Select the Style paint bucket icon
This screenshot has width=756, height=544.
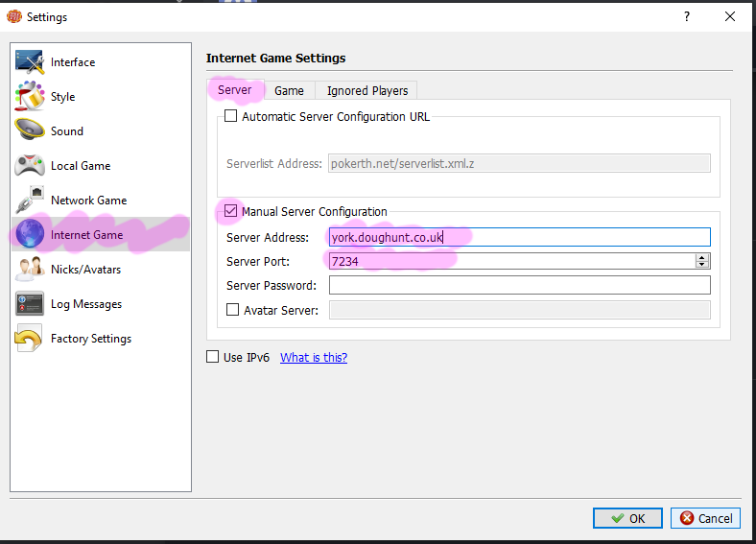pos(30,97)
